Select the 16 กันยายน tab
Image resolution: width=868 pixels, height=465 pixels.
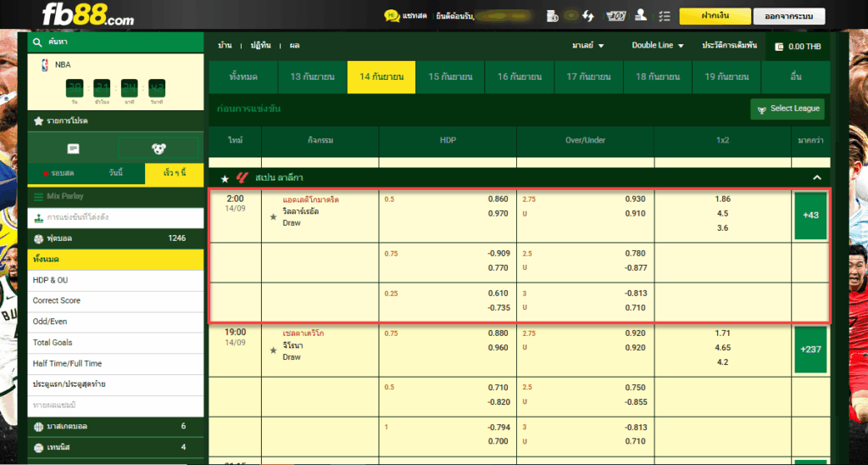(520, 77)
